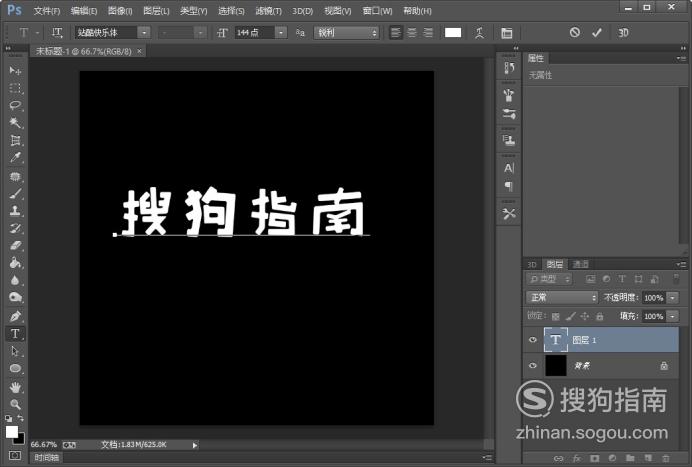Screen dimensions: 692x467
Task: Open the History panel icon
Action: click(x=509, y=68)
